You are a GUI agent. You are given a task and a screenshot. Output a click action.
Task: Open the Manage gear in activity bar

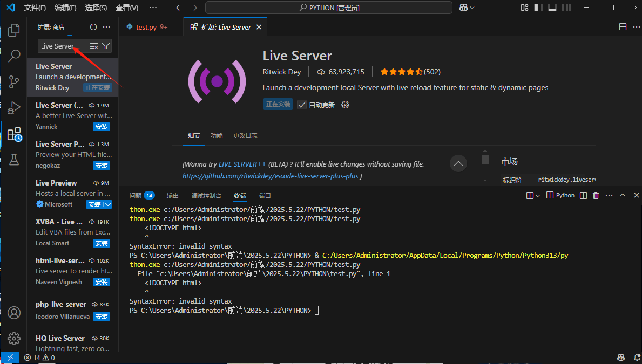click(14, 338)
